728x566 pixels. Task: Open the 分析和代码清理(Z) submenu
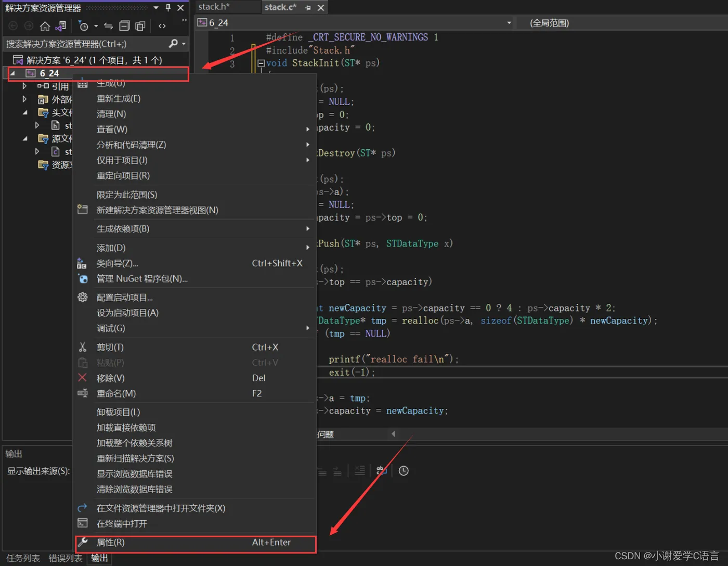coord(194,145)
